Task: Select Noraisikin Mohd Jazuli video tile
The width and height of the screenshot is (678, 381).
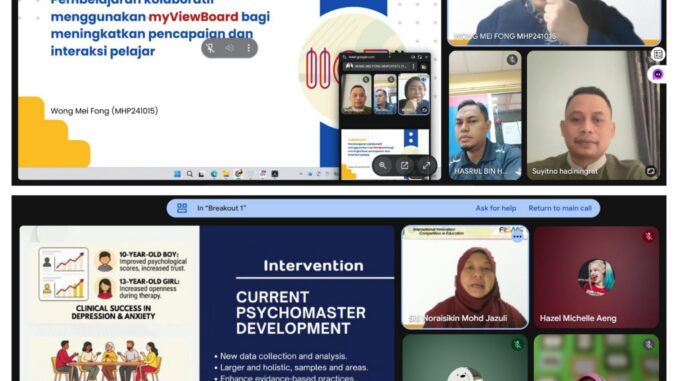Action: pos(465,277)
